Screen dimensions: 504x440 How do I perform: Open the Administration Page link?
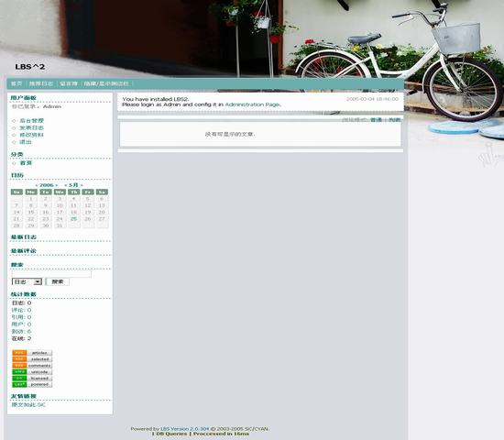click(253, 104)
